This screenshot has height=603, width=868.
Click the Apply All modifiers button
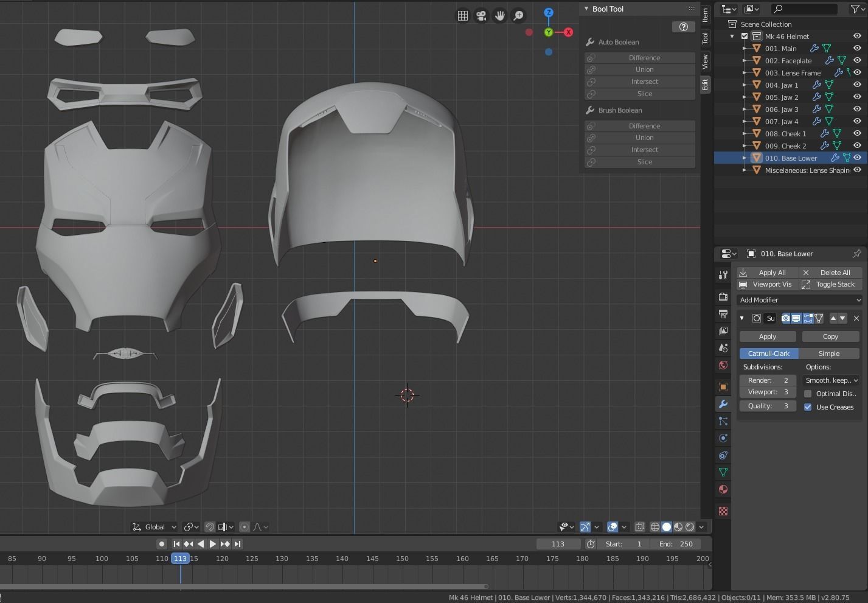point(766,273)
